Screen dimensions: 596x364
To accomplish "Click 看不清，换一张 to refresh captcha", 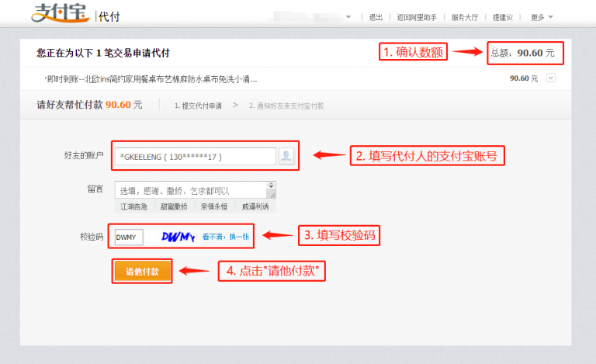I will [226, 237].
